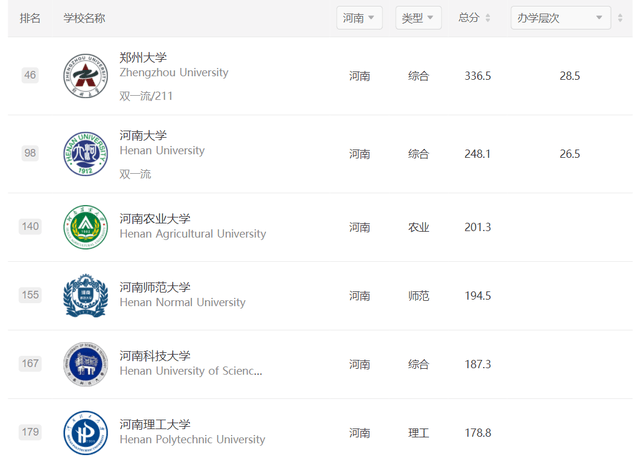Click rank badge 179
This screenshot has width=640, height=461.
point(30,432)
